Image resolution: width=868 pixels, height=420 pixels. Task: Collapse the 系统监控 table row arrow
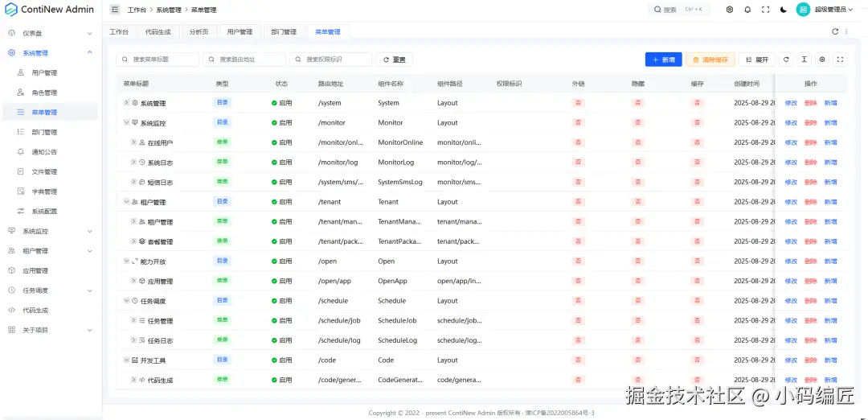click(126, 122)
